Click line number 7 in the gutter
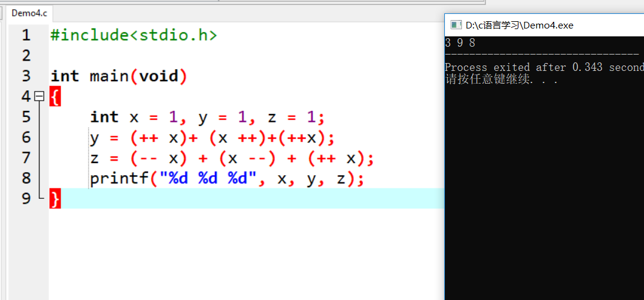The image size is (644, 300). (26, 158)
